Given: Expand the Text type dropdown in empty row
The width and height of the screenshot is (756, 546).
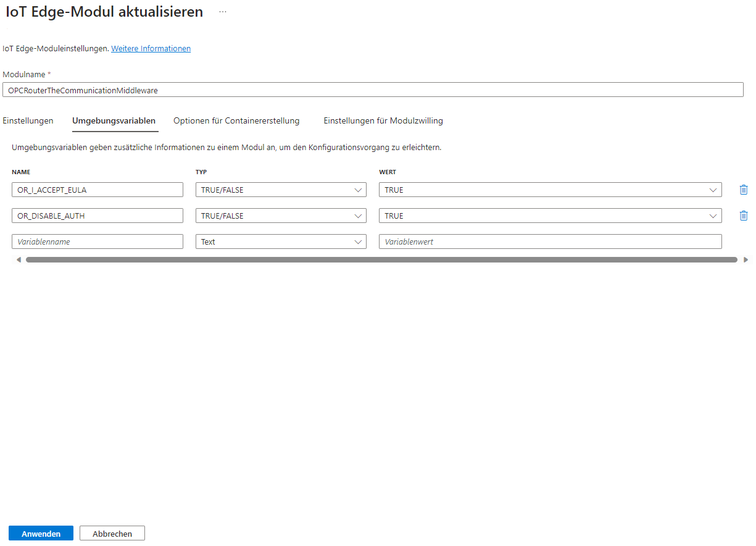Looking at the screenshot, I should coord(281,241).
